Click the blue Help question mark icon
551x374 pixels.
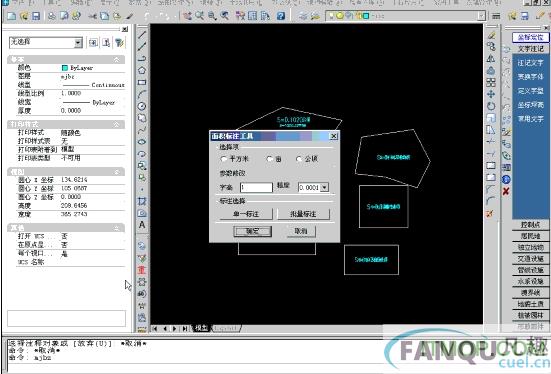(281, 16)
